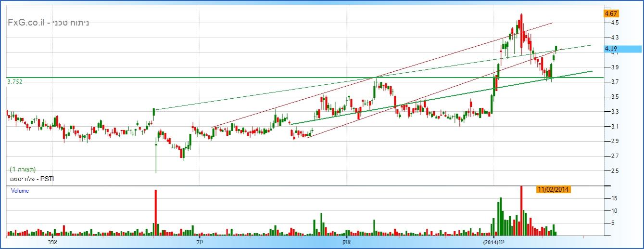Click the orange 11/02/2014 date tag
Image resolution: width=644 pixels, height=249 pixels.
(x=553, y=189)
